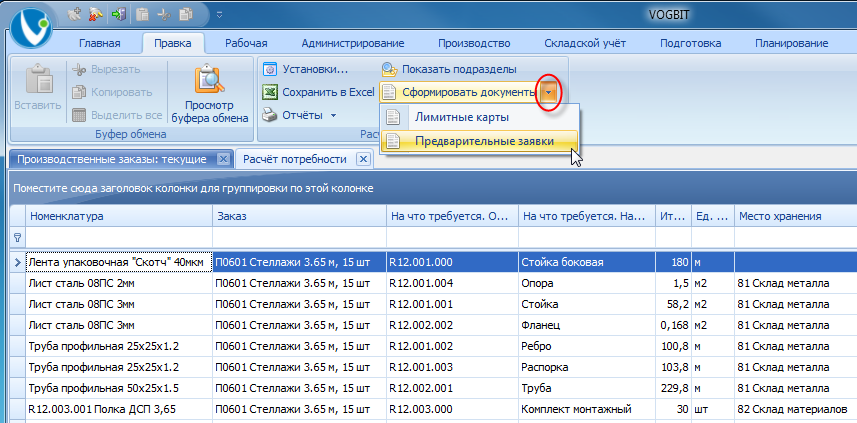Click Показать подразделы

point(449,69)
